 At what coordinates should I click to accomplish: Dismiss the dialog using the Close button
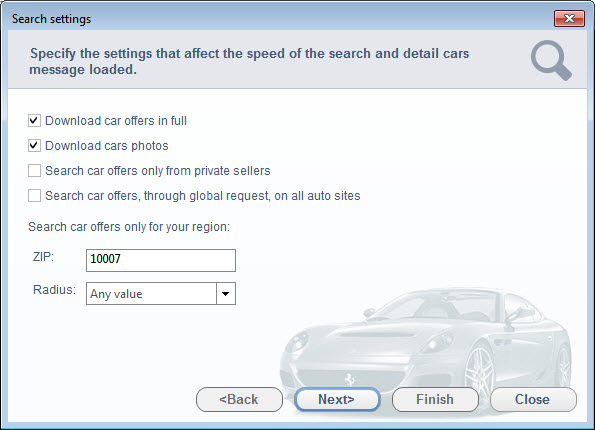click(533, 399)
